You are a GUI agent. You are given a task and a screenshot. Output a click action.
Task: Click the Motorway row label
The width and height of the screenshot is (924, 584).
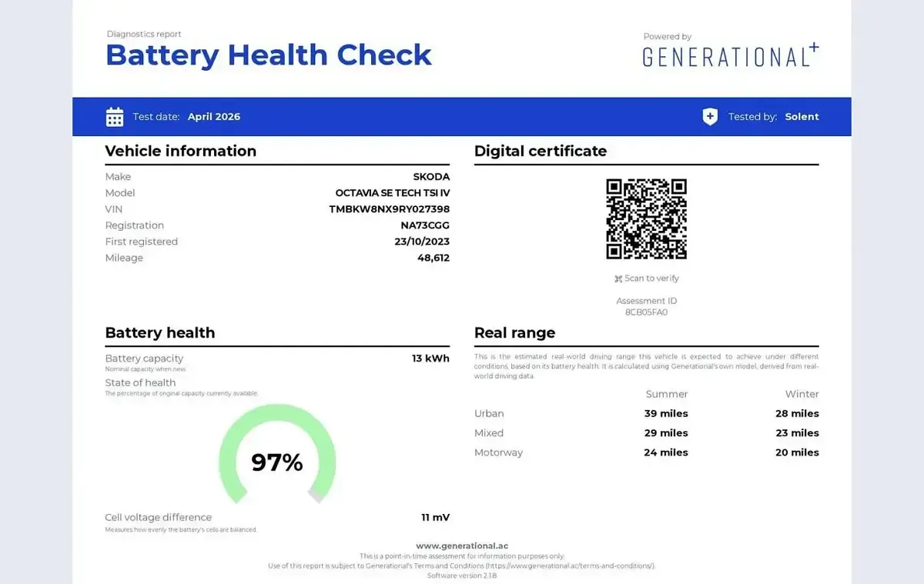pyautogui.click(x=498, y=452)
